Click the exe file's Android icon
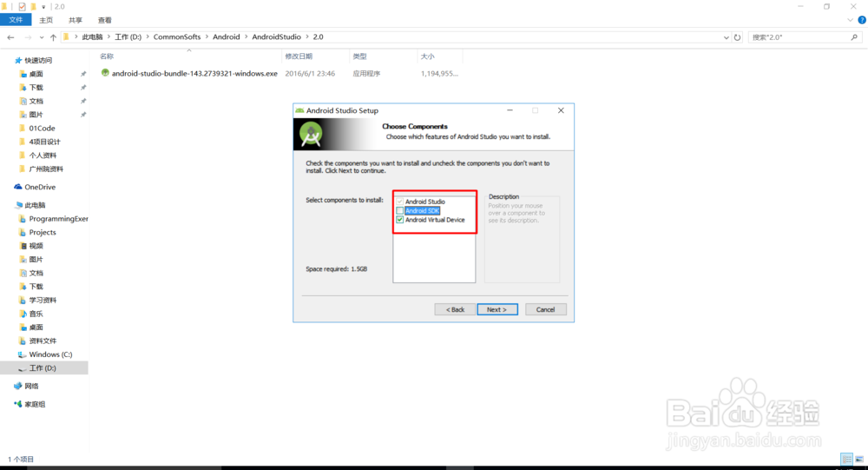Image resolution: width=868 pixels, height=470 pixels. tap(105, 73)
